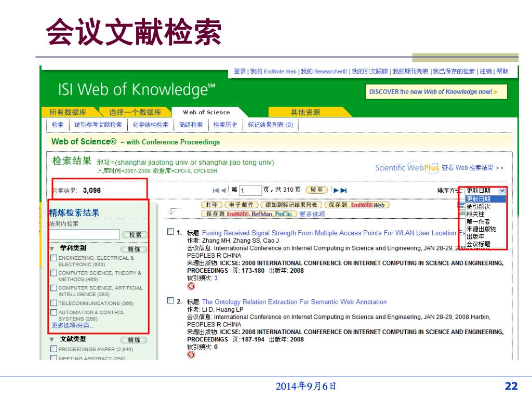This screenshot has width=532, height=399.
Task: Click DISCOVER the new Web of Knowledge banner
Action: [436, 91]
